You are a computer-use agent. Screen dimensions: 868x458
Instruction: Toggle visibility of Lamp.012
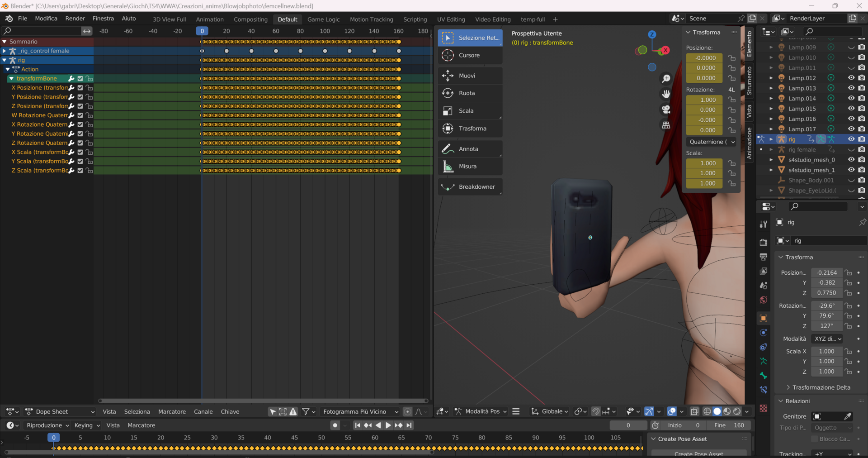pyautogui.click(x=851, y=78)
